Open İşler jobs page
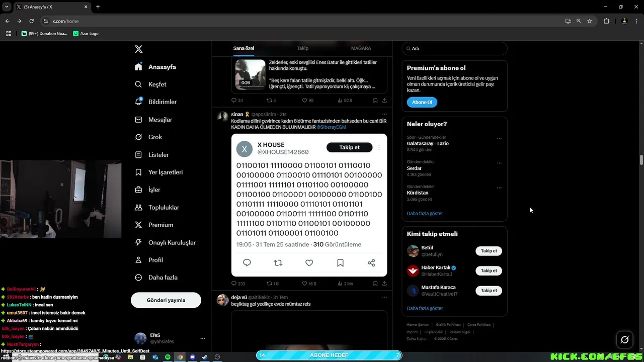 point(147,190)
